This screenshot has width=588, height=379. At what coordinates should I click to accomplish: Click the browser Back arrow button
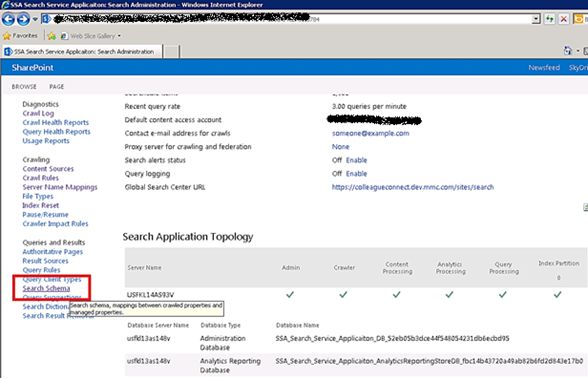click(8, 19)
